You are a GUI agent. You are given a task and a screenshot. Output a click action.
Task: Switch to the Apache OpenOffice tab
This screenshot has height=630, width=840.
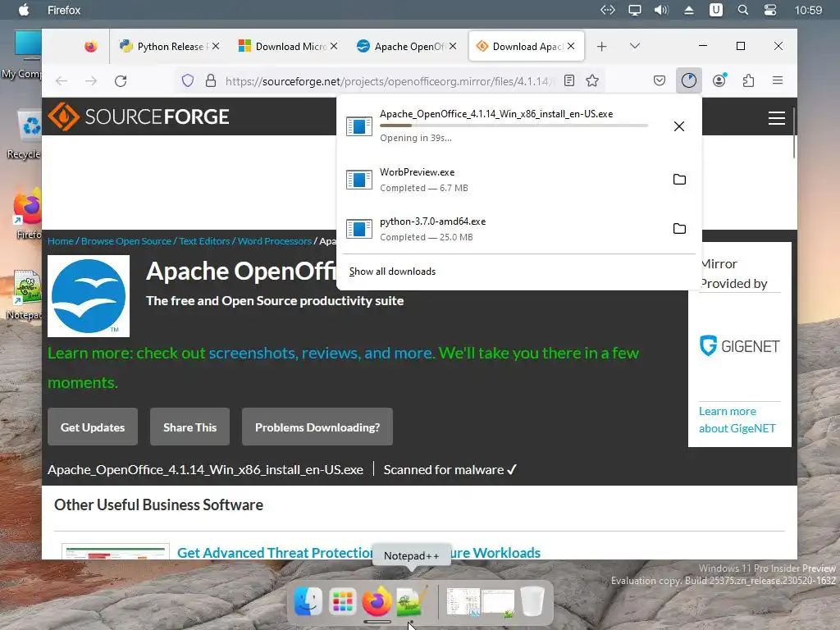coord(406,47)
